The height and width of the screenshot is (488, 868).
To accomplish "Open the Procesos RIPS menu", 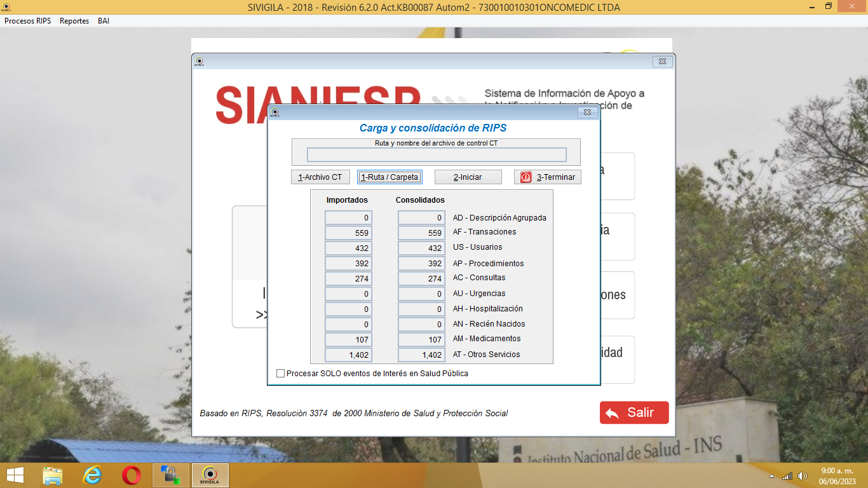I will click(27, 21).
